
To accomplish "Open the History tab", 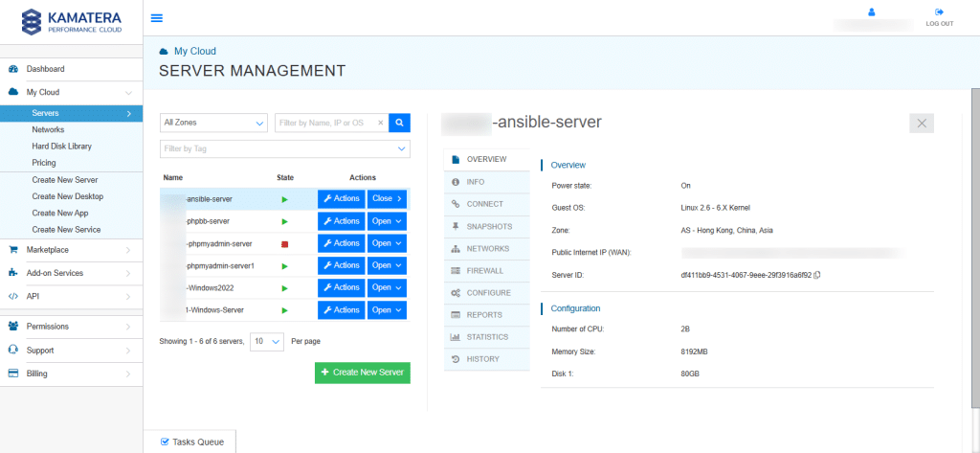I will 487,359.
